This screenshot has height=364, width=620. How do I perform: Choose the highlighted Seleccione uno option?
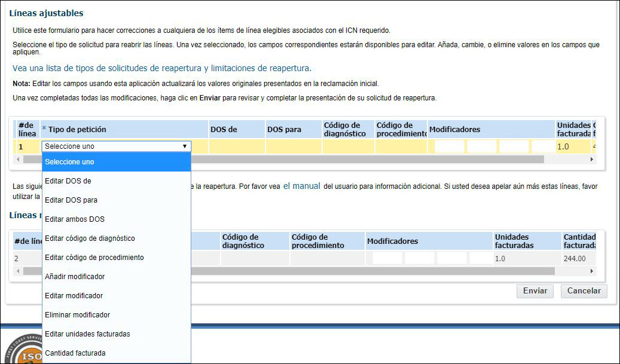click(x=116, y=161)
